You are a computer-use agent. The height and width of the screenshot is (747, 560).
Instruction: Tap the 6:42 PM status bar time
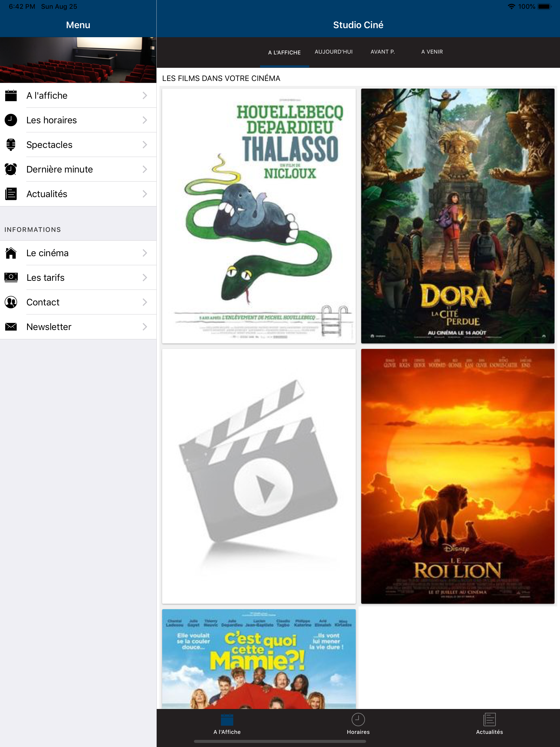pyautogui.click(x=22, y=6)
